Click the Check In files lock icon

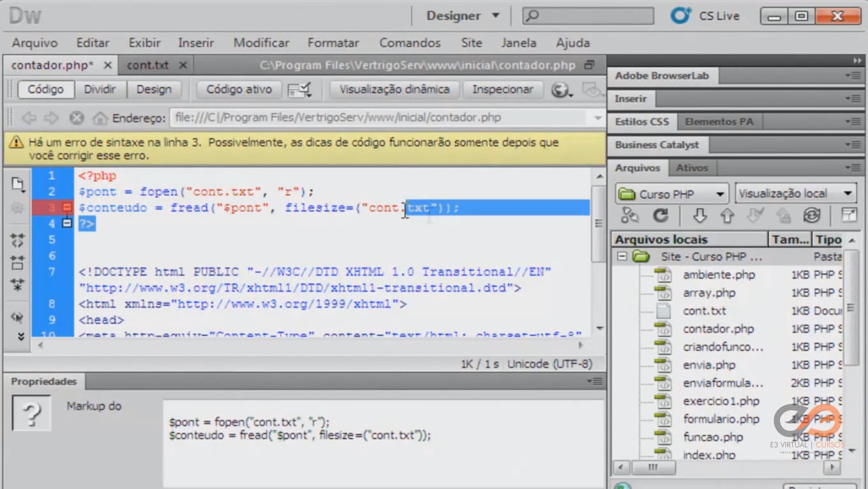point(783,216)
